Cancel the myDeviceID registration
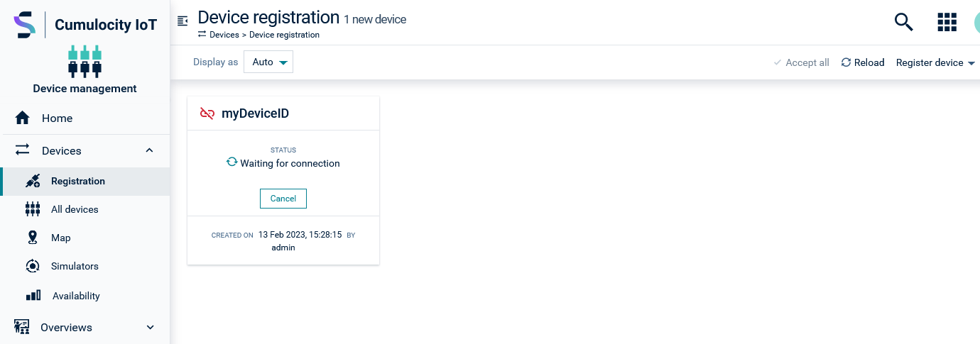This screenshot has width=980, height=344. click(x=283, y=199)
